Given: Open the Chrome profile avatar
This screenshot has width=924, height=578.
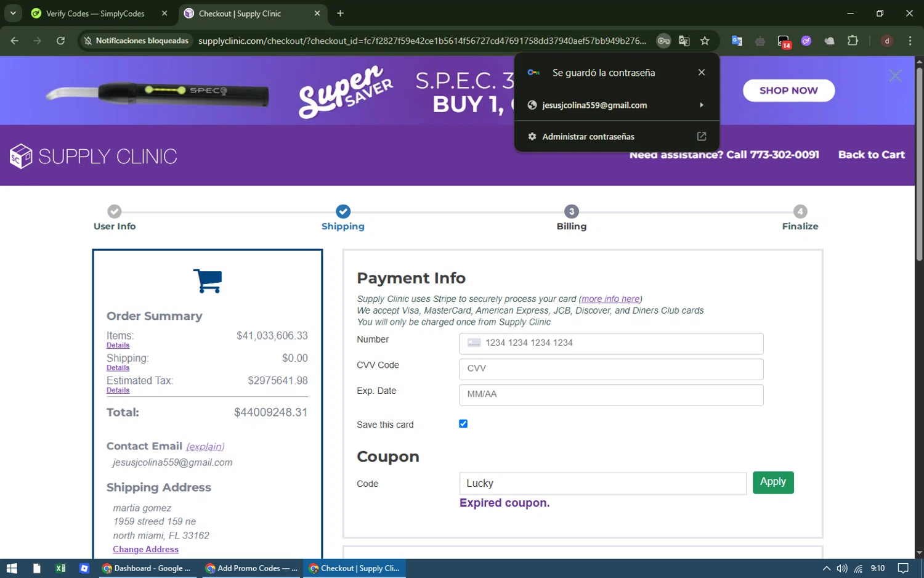Looking at the screenshot, I should (x=887, y=41).
